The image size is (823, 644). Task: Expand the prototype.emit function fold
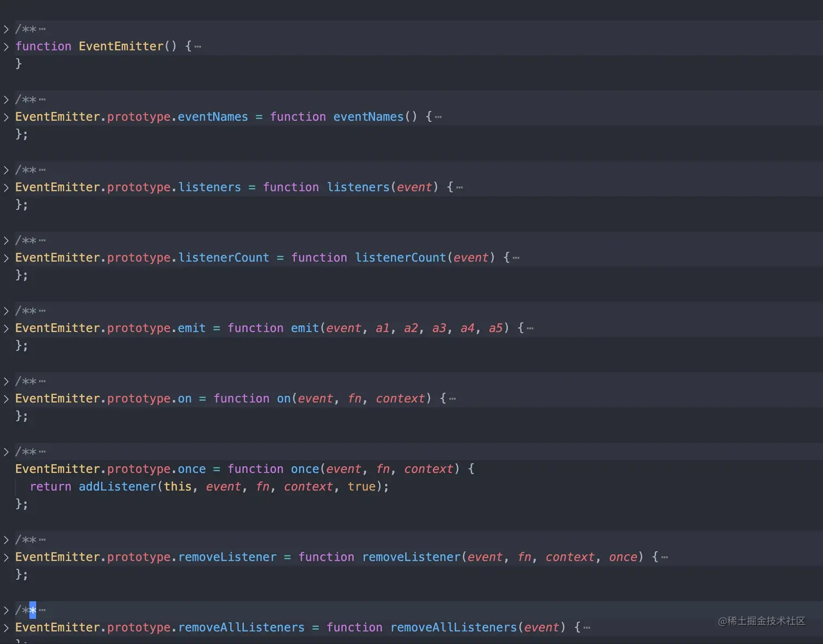click(x=6, y=329)
